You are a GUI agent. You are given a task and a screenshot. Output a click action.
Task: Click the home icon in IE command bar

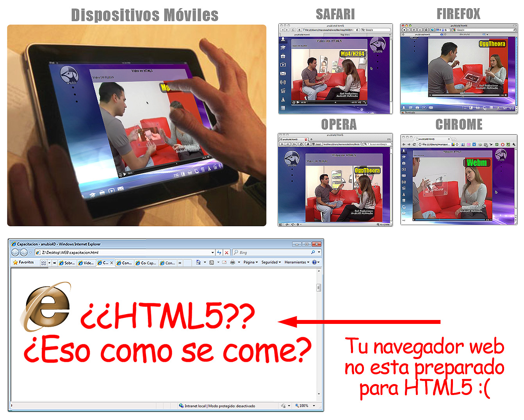198,263
